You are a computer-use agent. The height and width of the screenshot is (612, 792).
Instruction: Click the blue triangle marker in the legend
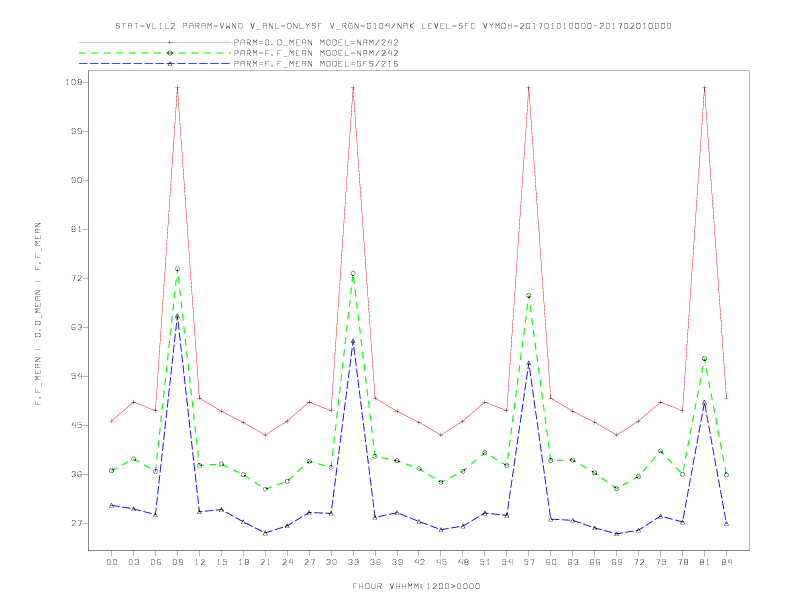point(170,64)
